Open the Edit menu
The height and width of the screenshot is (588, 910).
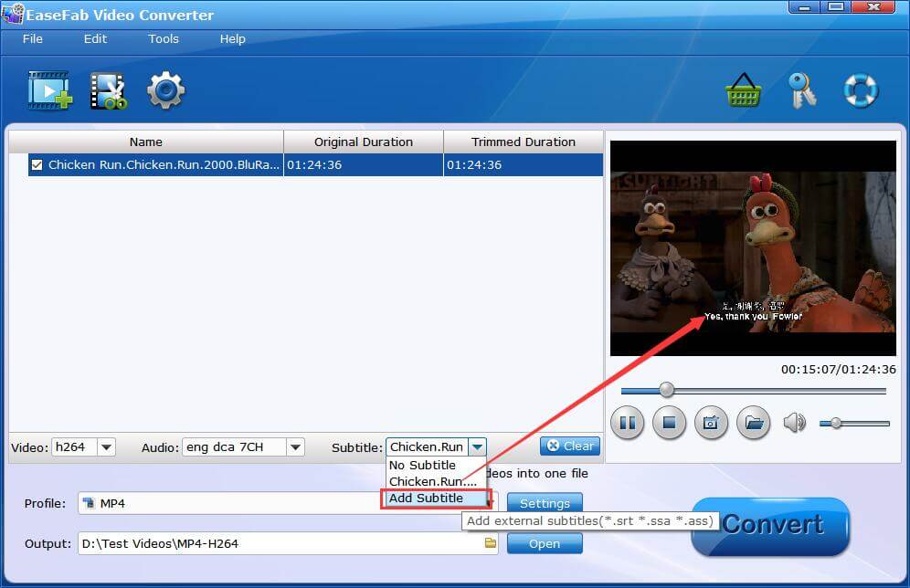[94, 39]
